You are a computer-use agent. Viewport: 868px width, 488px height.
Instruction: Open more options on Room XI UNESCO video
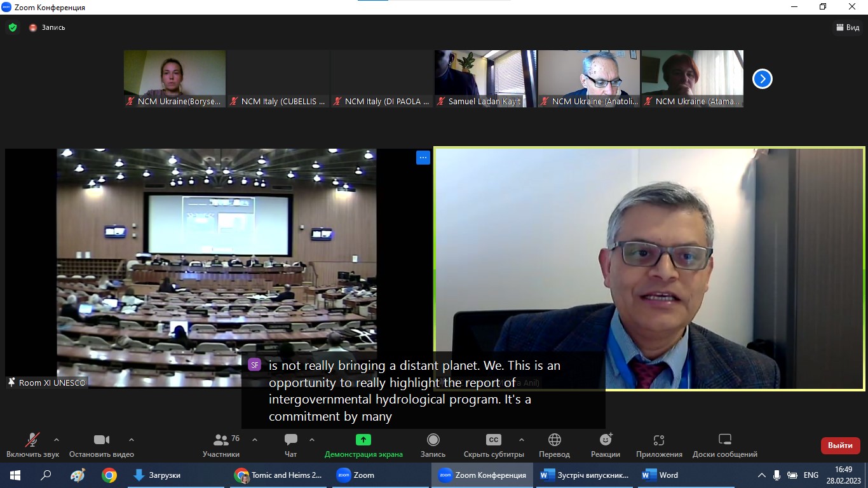[423, 158]
